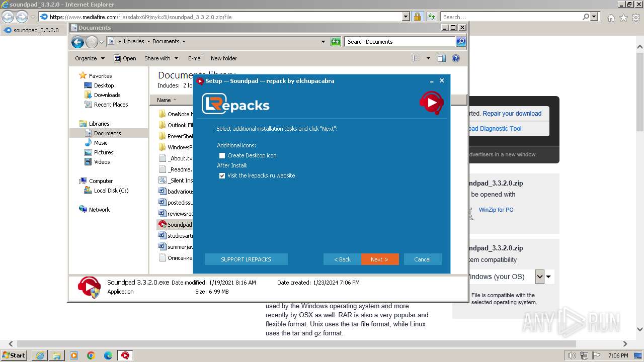644x362 pixels.
Task: Open the IE search provider dropdown
Action: [595, 17]
